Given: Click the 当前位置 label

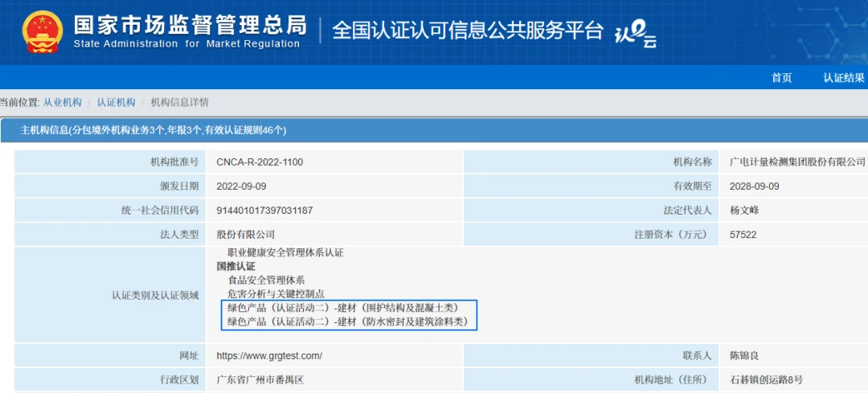Looking at the screenshot, I should click(x=20, y=102).
